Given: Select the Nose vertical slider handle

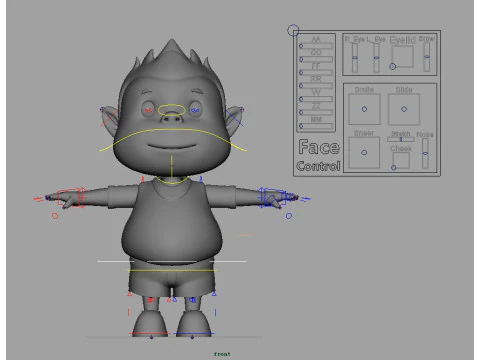Looking at the screenshot, I should (425, 154).
